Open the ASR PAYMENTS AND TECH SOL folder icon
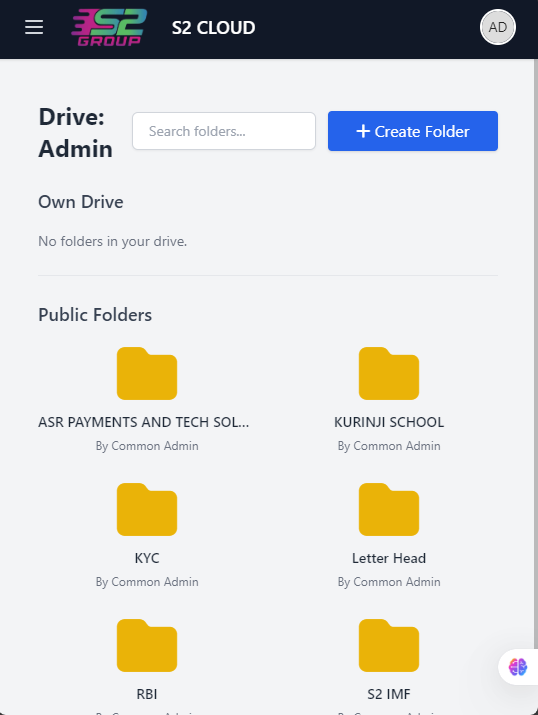 [147, 373]
